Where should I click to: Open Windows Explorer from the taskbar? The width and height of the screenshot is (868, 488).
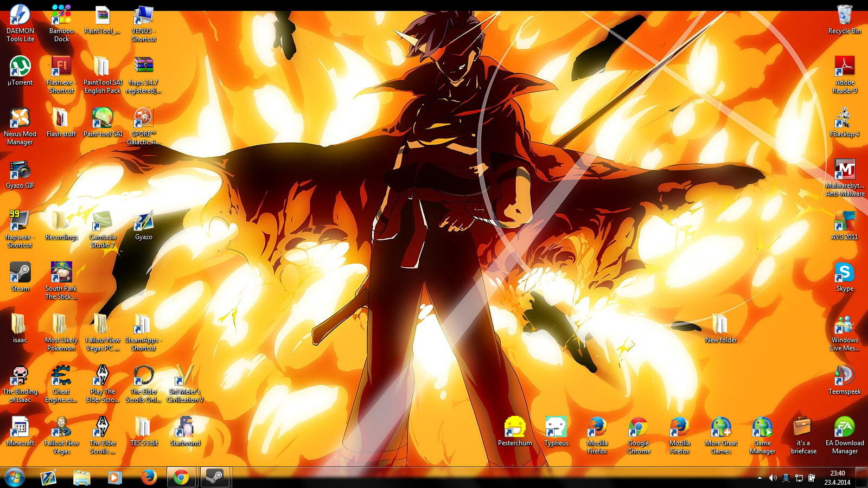82,477
